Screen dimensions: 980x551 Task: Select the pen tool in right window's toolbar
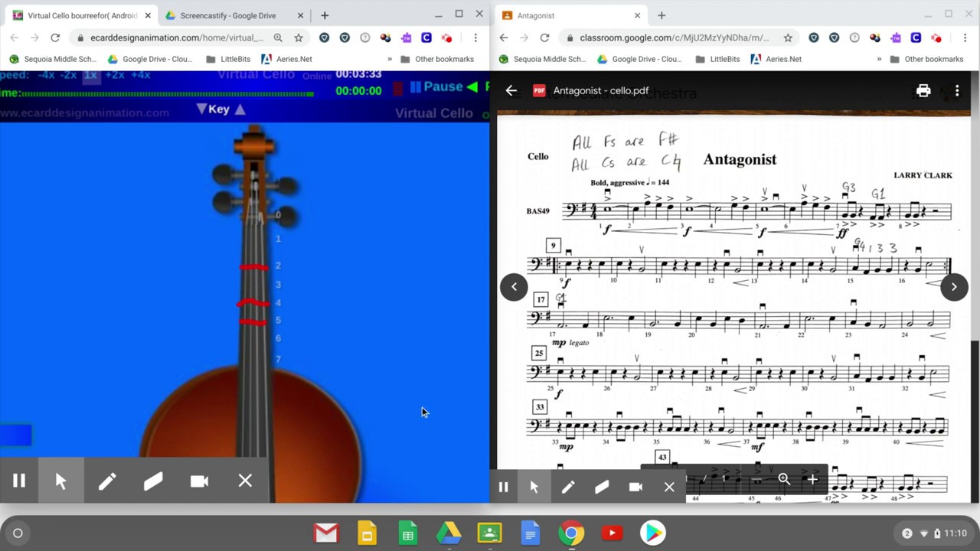568,487
